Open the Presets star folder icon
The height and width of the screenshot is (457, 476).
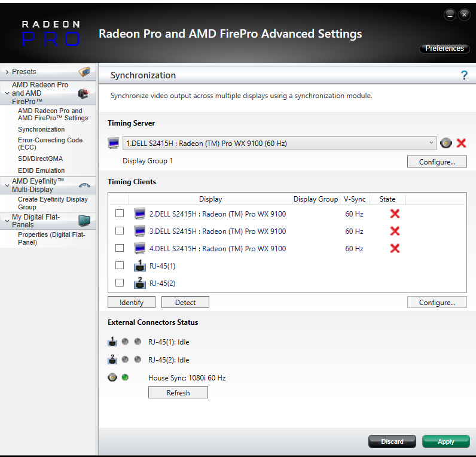84,72
